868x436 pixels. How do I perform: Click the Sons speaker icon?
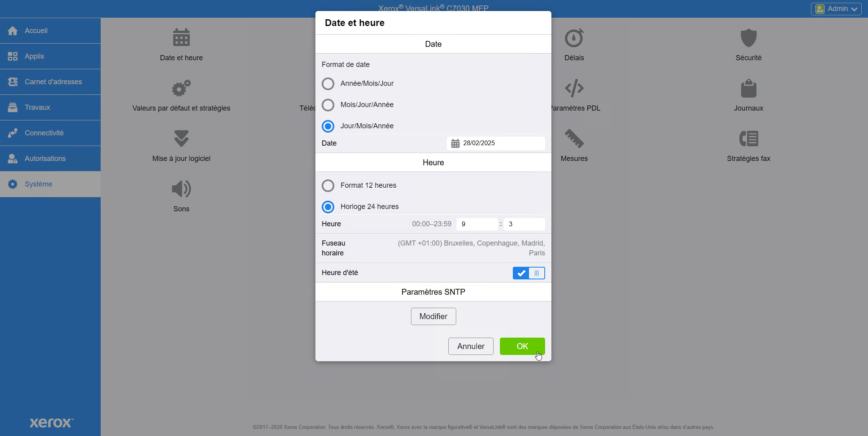coord(181,189)
